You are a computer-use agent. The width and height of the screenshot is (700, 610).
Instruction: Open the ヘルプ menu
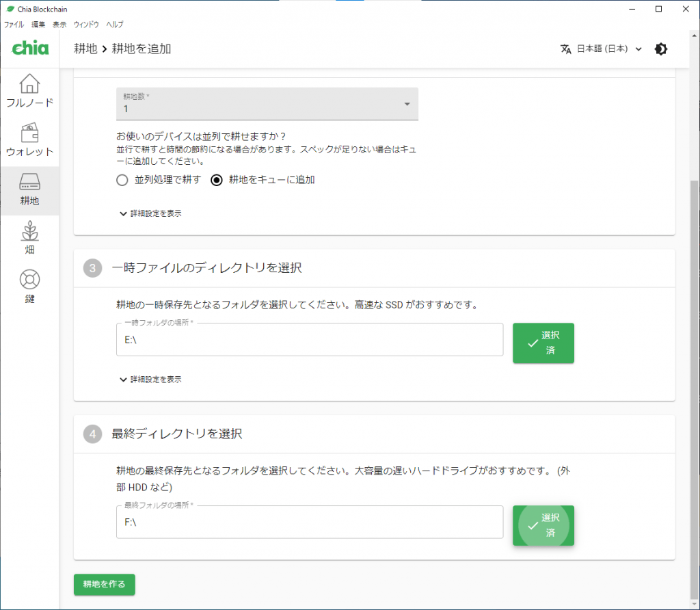tap(115, 24)
